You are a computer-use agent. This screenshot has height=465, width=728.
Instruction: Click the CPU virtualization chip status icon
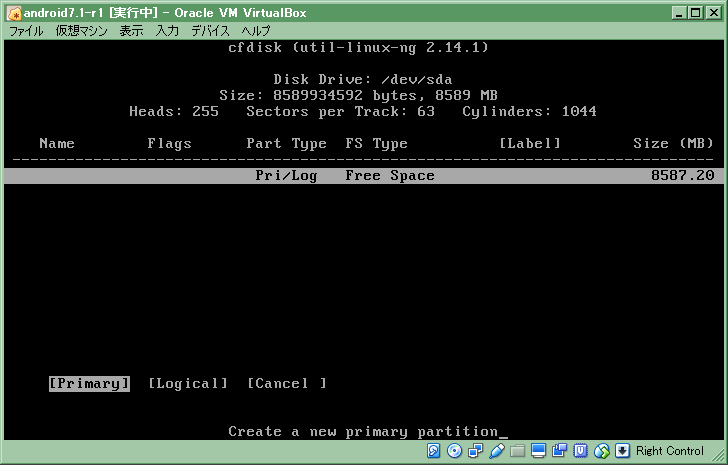[x=580, y=451]
